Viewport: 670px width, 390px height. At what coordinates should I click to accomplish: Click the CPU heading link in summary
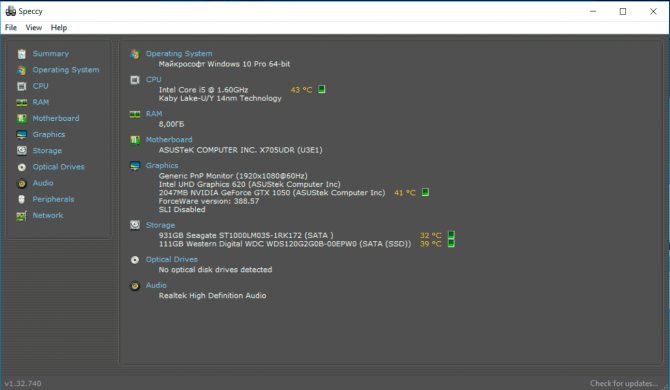pyautogui.click(x=153, y=80)
